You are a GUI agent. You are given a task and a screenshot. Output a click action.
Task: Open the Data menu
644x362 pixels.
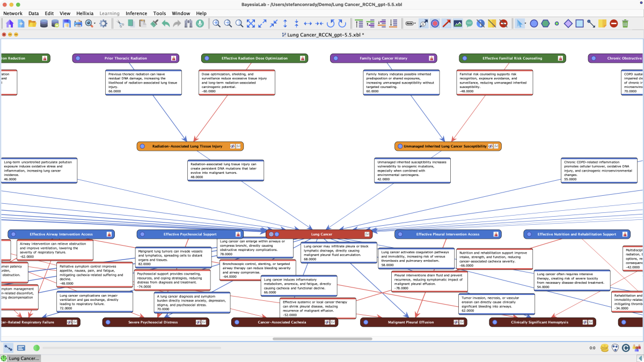33,13
